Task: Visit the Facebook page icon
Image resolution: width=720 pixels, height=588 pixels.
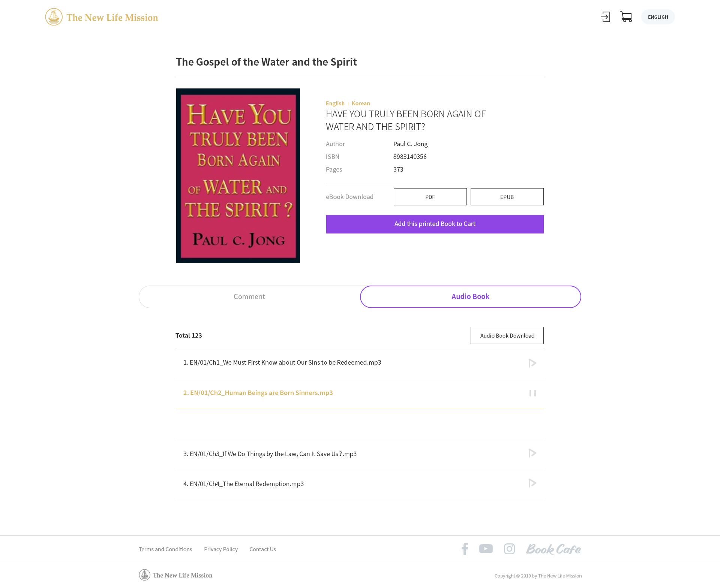Action: pos(465,549)
